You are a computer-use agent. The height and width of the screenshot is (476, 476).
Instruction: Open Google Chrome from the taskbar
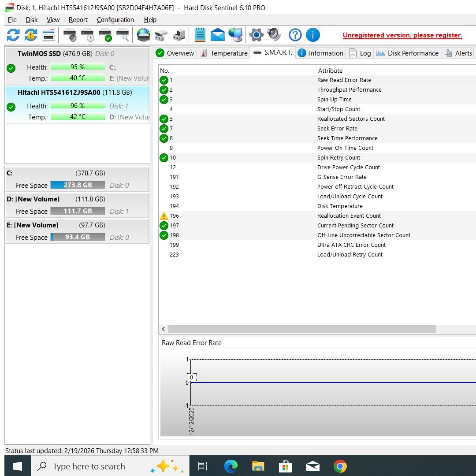pyautogui.click(x=340, y=466)
